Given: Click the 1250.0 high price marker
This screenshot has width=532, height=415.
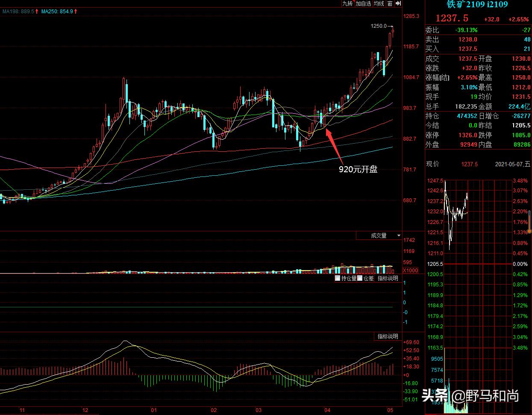Looking at the screenshot, I should [379, 26].
